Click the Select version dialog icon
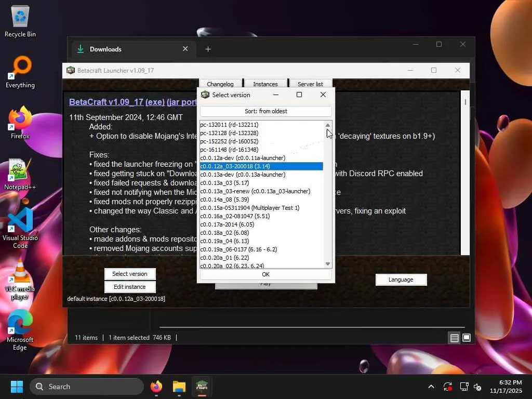 click(x=205, y=95)
